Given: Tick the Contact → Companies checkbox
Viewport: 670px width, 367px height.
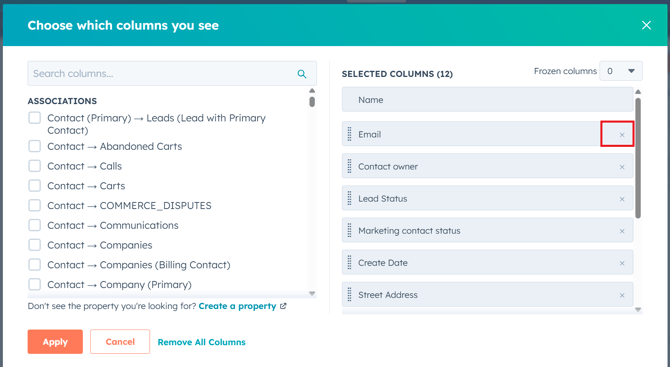Looking at the screenshot, I should point(35,245).
